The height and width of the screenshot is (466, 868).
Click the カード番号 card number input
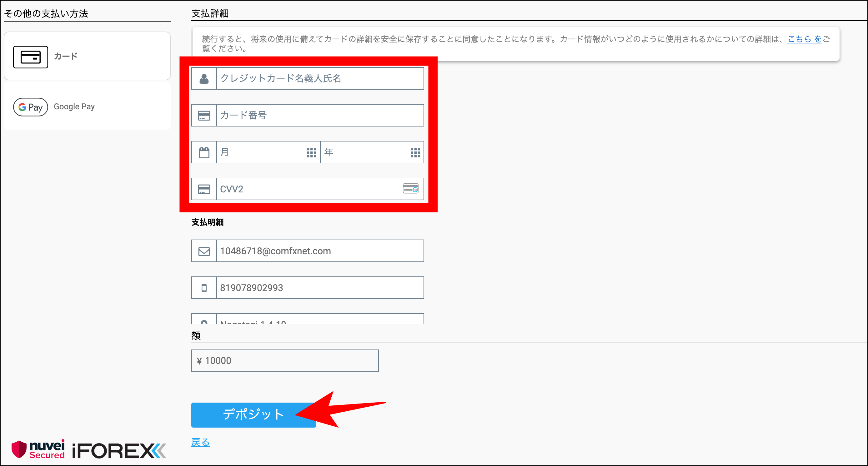point(320,115)
